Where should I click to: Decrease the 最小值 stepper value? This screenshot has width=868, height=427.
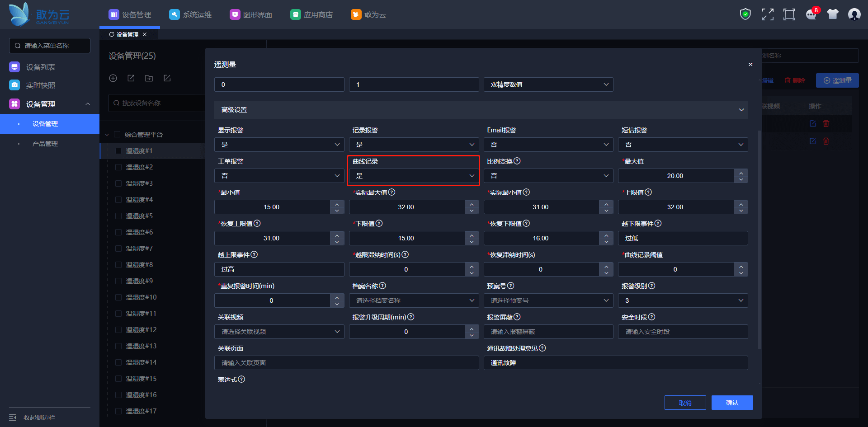click(337, 211)
